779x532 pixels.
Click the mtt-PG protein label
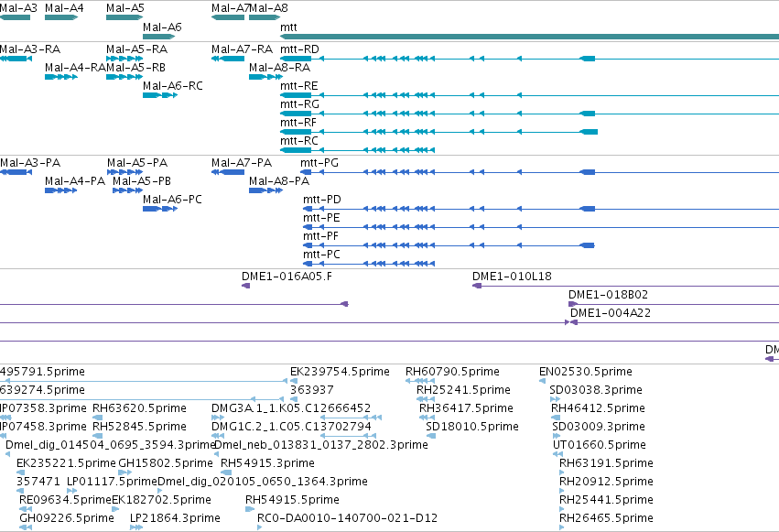tap(319, 163)
